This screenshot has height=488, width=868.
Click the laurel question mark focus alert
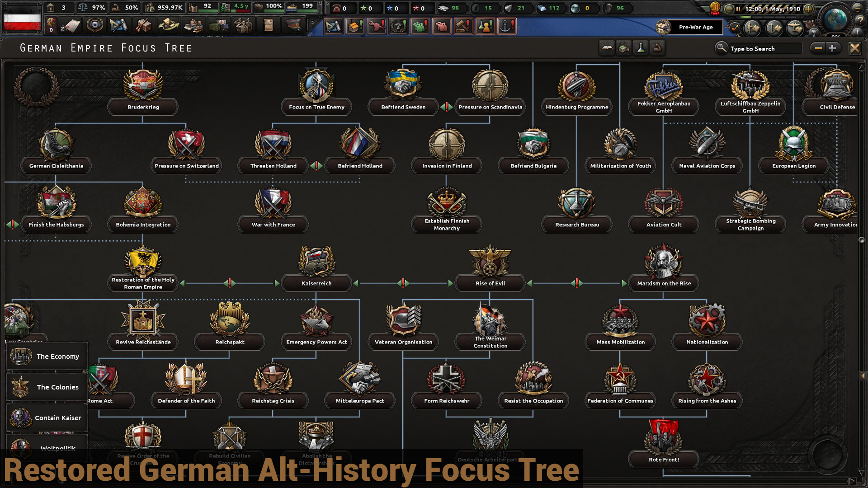398,27
